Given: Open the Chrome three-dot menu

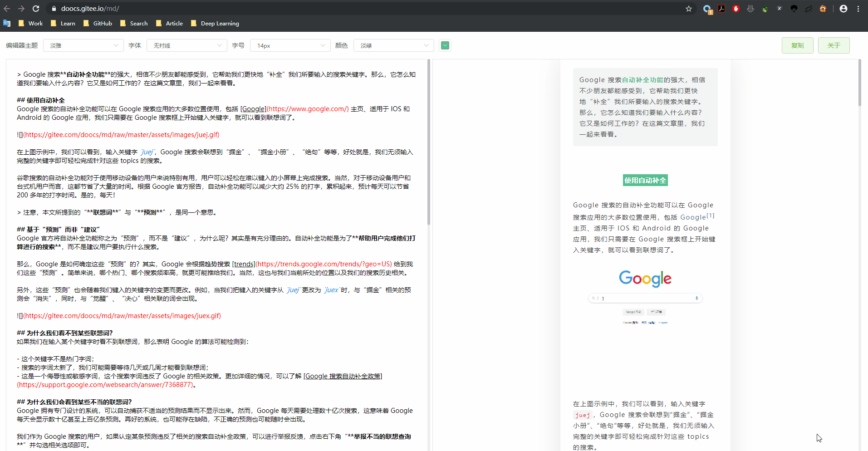Looking at the screenshot, I should click(x=858, y=9).
